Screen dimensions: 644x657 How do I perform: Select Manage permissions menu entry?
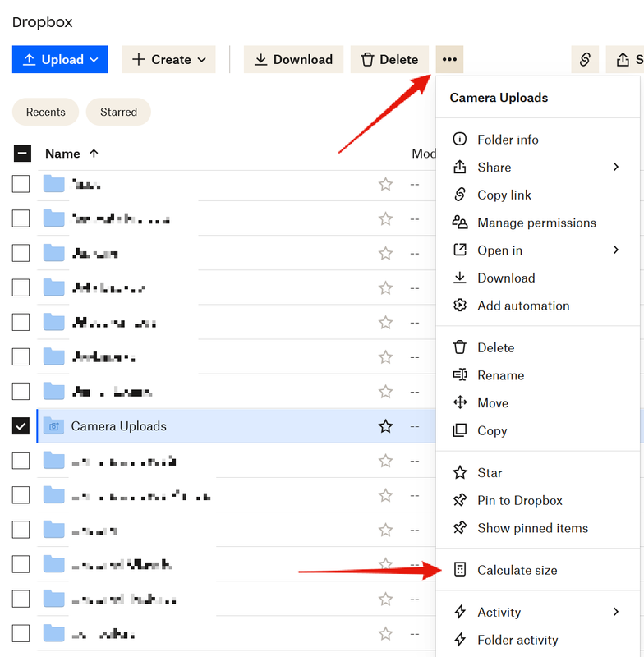[536, 223]
